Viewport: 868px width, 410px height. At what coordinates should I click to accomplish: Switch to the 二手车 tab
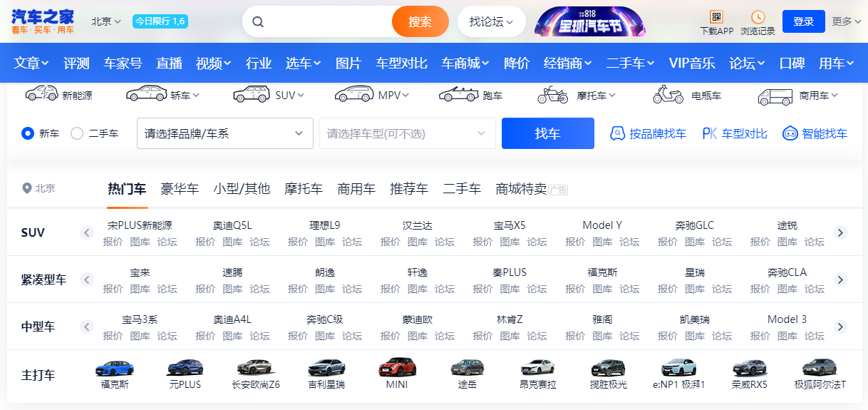pos(462,189)
